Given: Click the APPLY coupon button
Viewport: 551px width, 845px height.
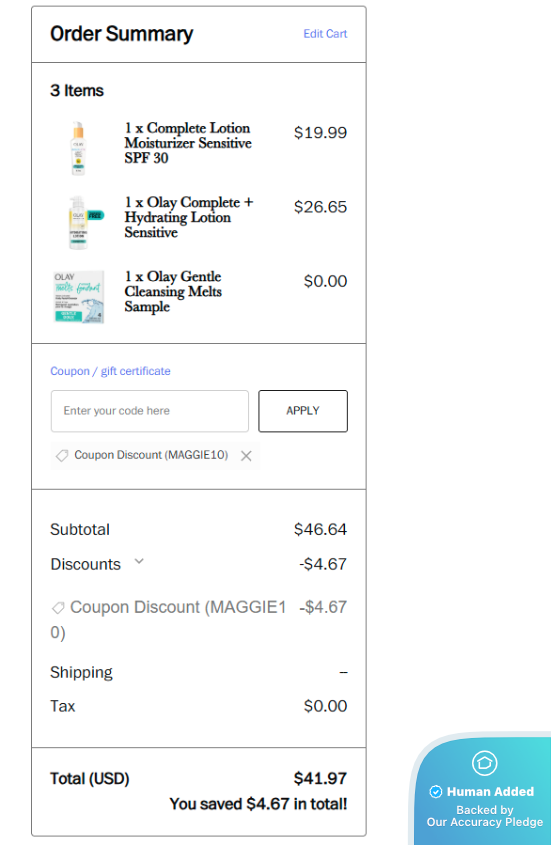Looking at the screenshot, I should pos(303,411).
